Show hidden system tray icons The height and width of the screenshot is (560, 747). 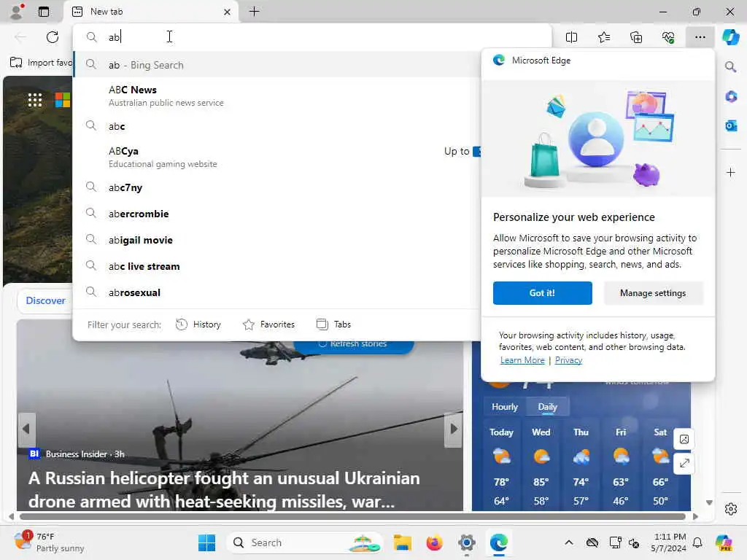tap(569, 542)
